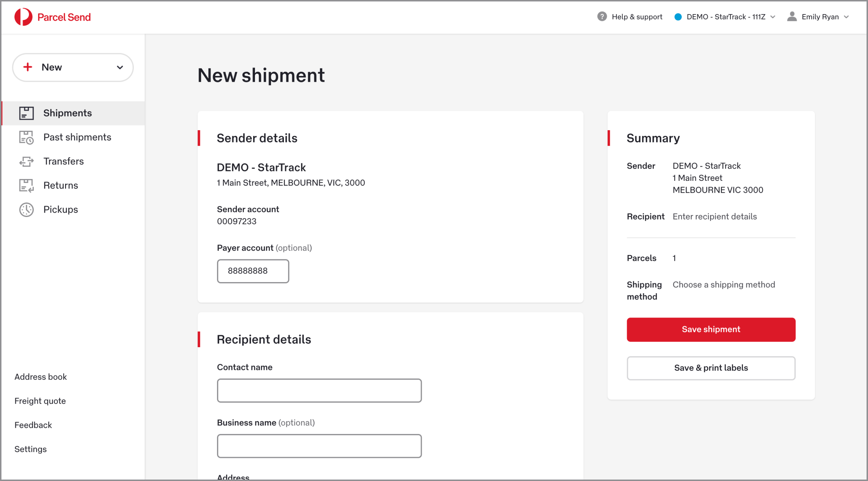868x481 pixels.
Task: Click the sender account number 00097233
Action: point(237,221)
